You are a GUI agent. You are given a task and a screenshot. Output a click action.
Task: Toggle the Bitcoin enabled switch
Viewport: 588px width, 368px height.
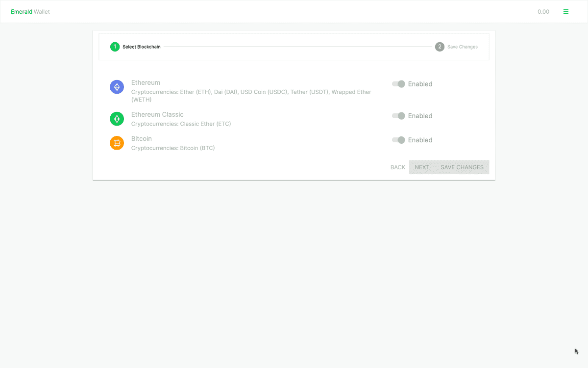pyautogui.click(x=398, y=140)
